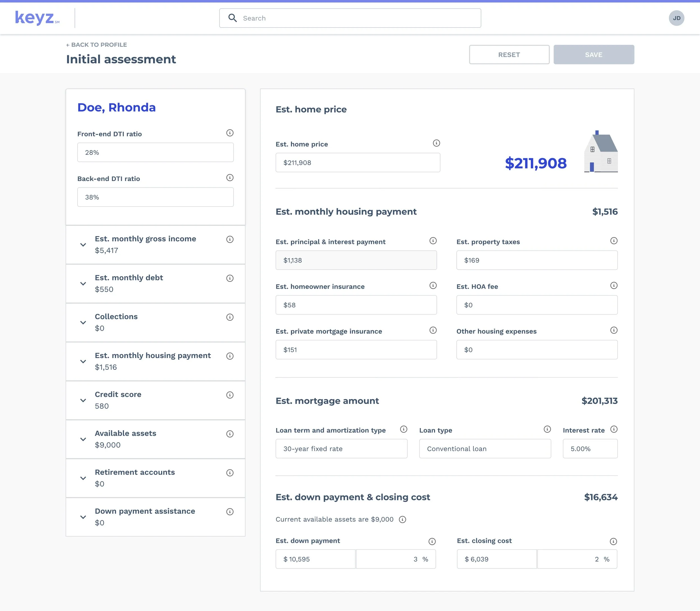The width and height of the screenshot is (700, 611).
Task: Click the RESET button
Action: tap(509, 55)
